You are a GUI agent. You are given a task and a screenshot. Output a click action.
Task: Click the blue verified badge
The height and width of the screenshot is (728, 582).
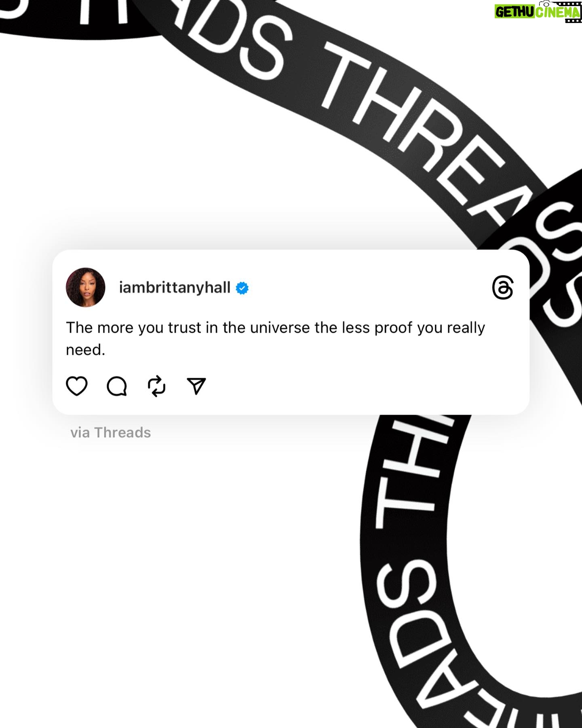coord(242,288)
